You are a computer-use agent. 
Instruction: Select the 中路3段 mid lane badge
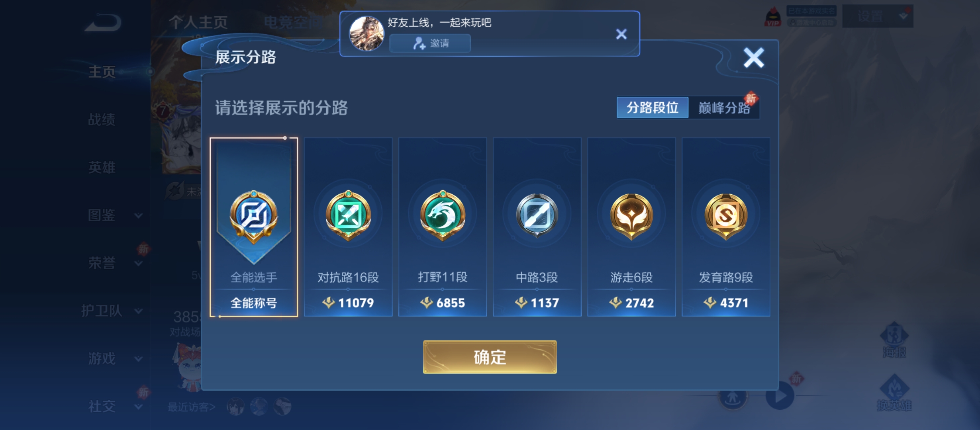[x=537, y=227]
